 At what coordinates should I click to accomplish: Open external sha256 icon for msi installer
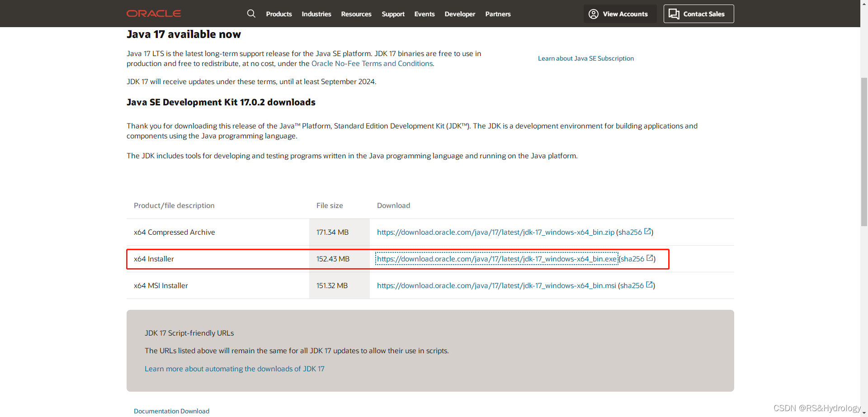(x=649, y=285)
